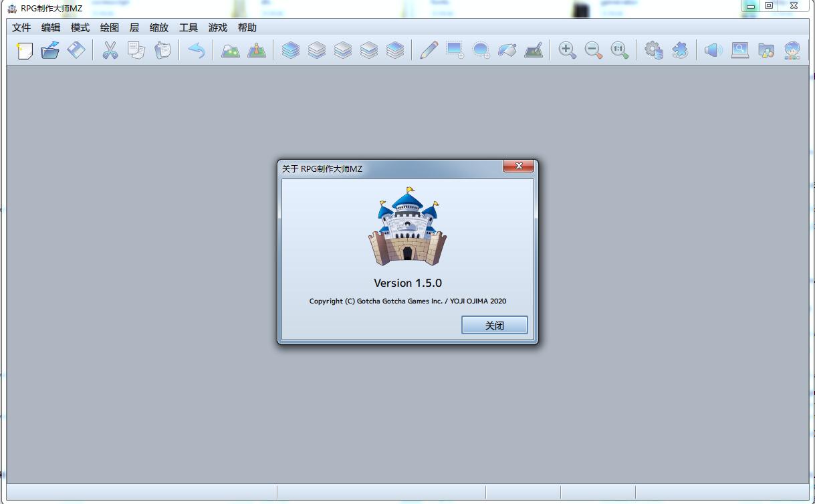Open the Database gear icon
The height and width of the screenshot is (504, 815).
point(654,50)
